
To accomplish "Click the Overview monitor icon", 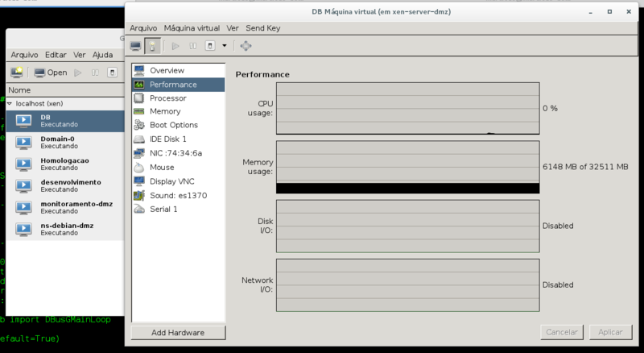I will pyautogui.click(x=139, y=70).
